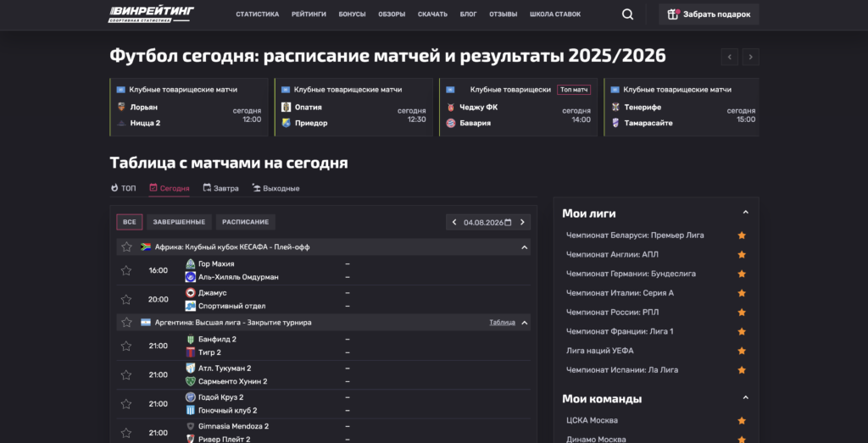Show previous match cards in carousel

pyautogui.click(x=730, y=57)
